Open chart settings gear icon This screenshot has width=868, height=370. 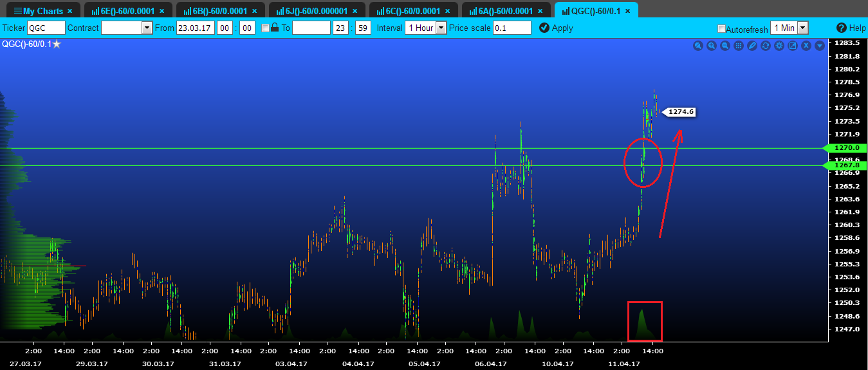(x=779, y=46)
